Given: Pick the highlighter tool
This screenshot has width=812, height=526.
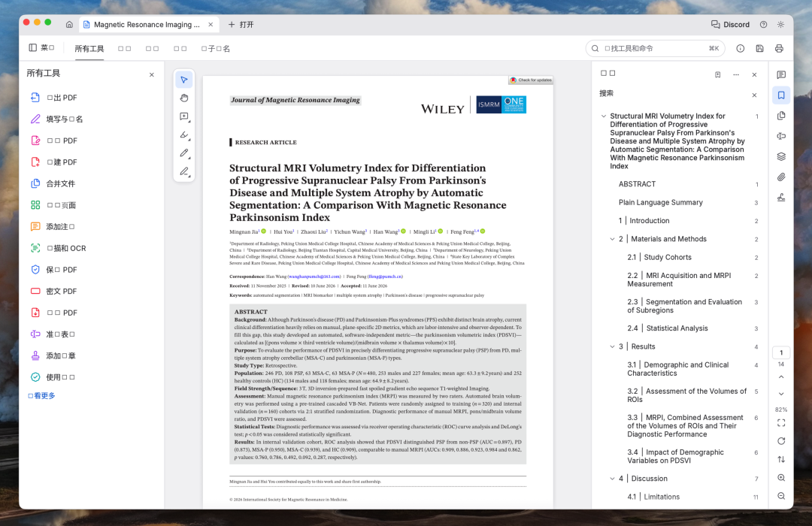Looking at the screenshot, I should tap(184, 135).
